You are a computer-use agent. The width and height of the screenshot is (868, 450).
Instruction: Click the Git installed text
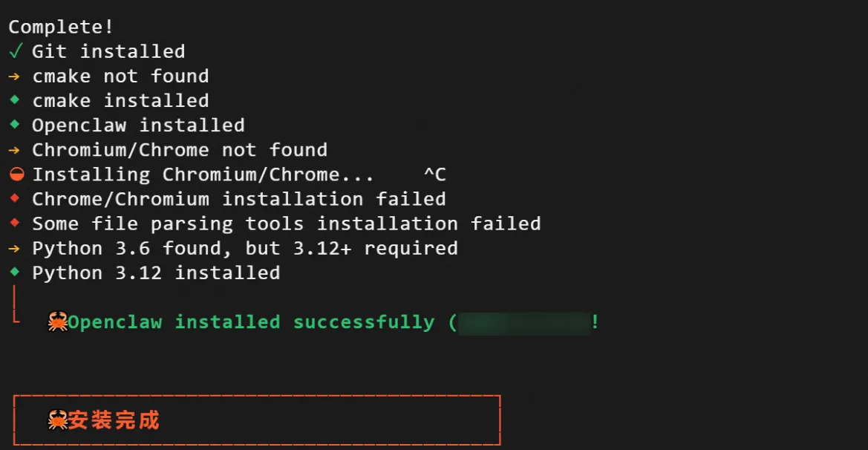pyautogui.click(x=108, y=51)
